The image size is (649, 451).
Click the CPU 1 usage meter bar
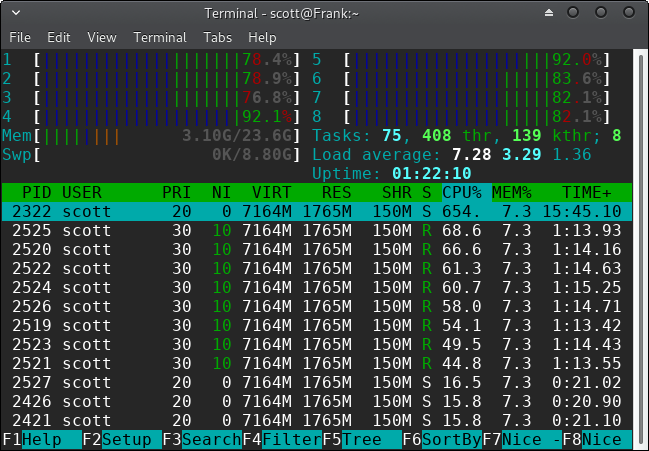[167, 60]
